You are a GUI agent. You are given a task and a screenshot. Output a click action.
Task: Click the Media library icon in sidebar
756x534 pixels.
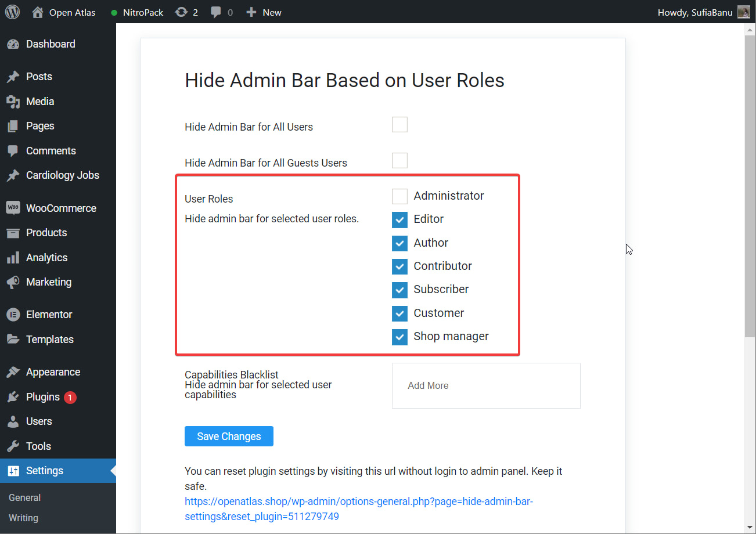13,101
